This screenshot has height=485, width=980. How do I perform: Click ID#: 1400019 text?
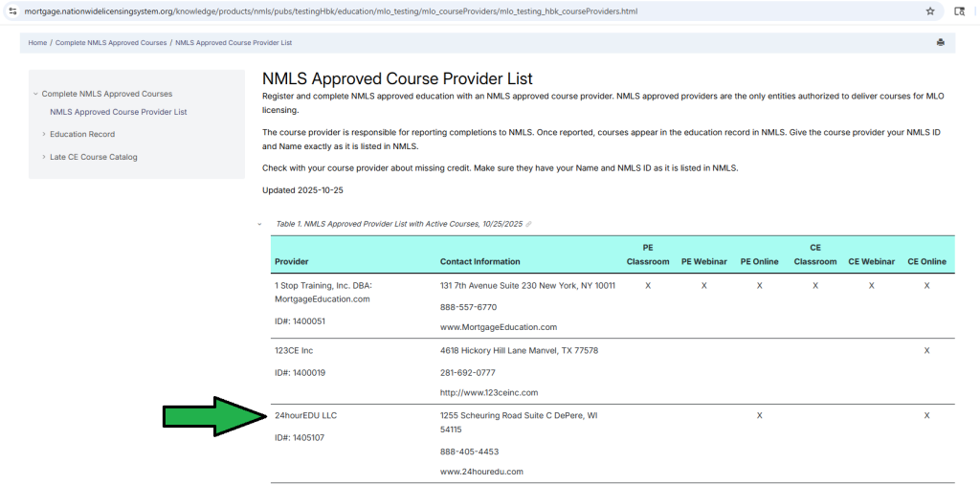pos(300,372)
